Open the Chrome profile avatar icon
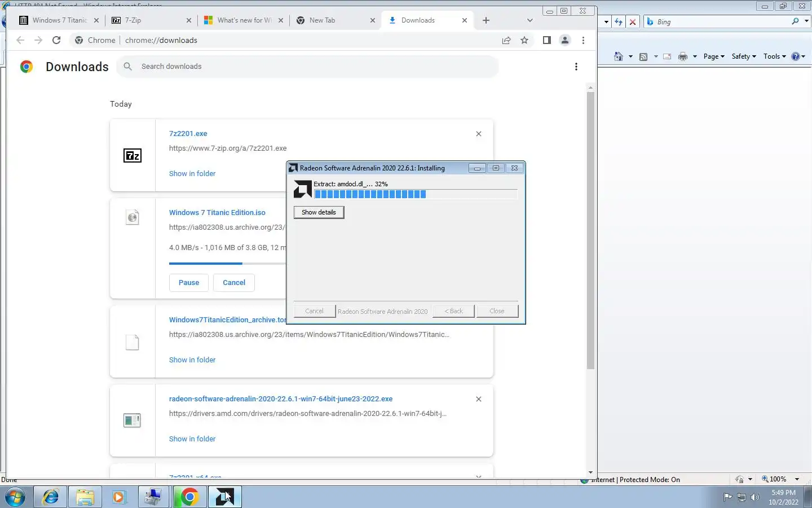The image size is (812, 508). [x=564, y=40]
